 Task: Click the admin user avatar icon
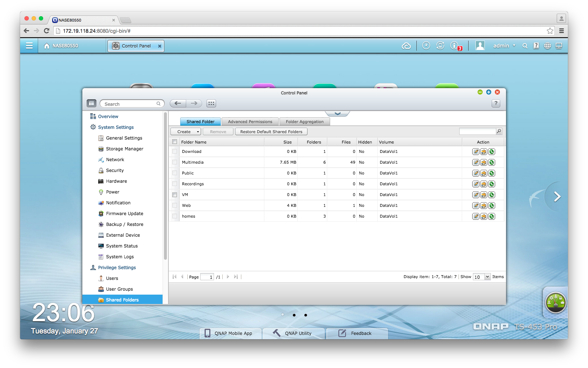tap(480, 46)
